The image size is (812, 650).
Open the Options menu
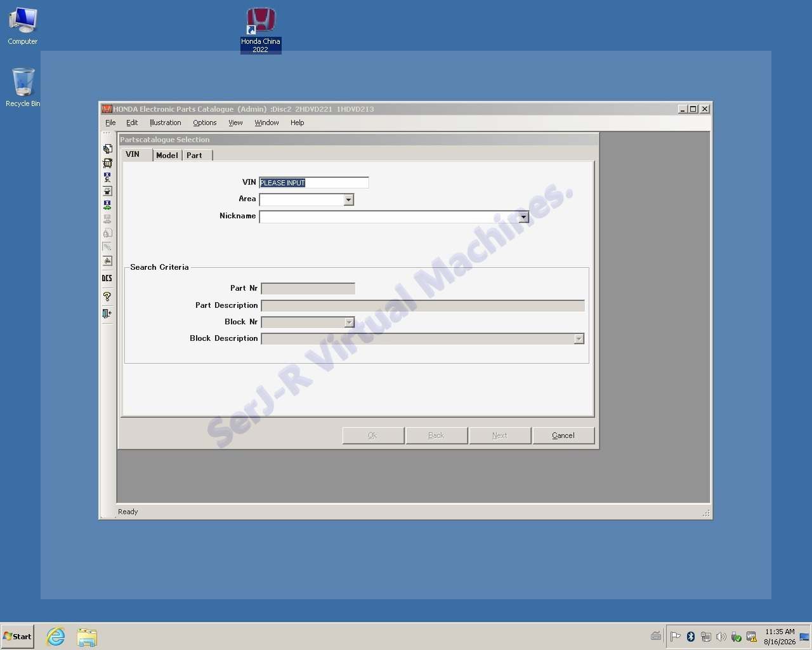pos(205,123)
